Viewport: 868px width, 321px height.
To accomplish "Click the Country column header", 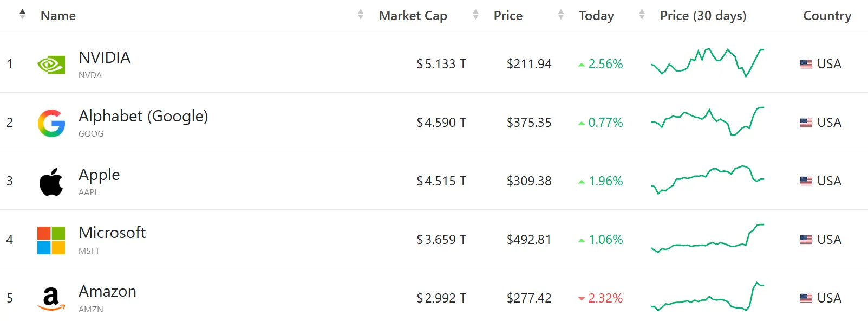I will [827, 16].
